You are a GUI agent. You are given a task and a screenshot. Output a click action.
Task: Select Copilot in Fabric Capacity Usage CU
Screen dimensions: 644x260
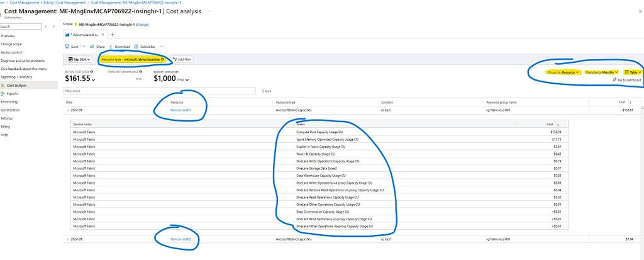point(319,147)
